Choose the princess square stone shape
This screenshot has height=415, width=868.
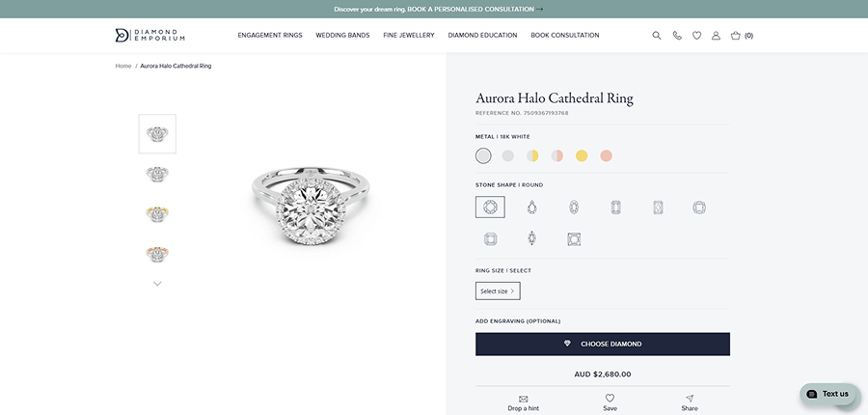click(574, 238)
